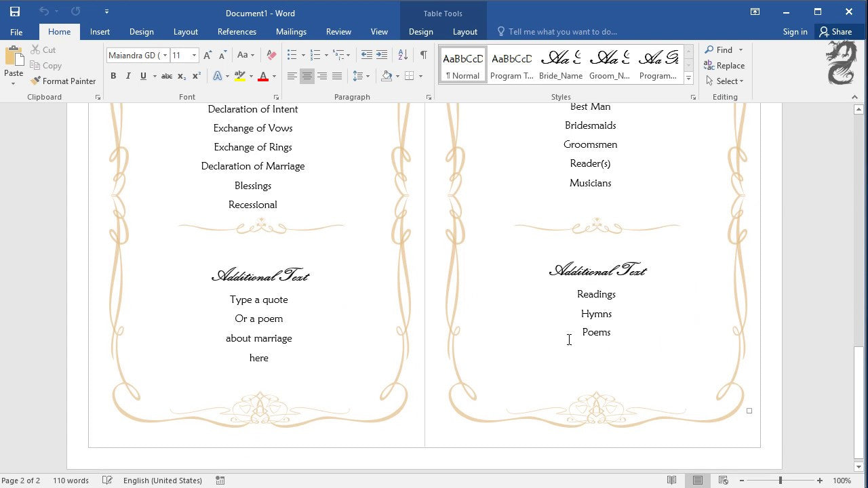Toggle italic formatting
Viewport: 868px width, 488px height.
pos(127,76)
